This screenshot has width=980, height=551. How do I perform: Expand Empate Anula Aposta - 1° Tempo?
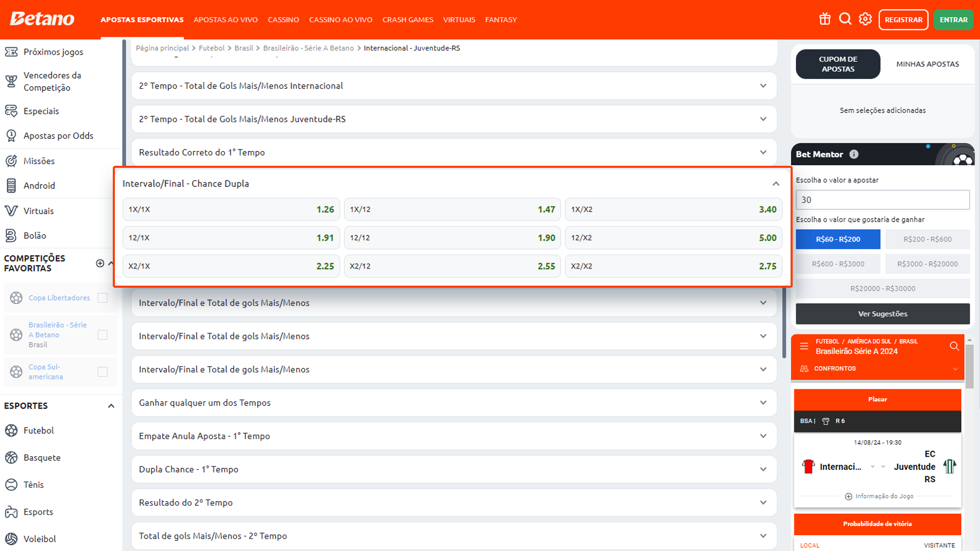pyautogui.click(x=454, y=436)
